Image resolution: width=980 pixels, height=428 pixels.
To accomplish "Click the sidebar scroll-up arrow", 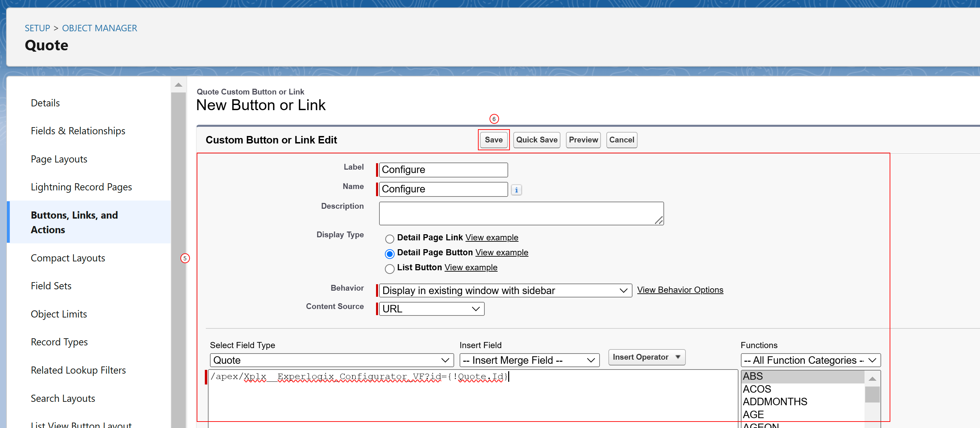I will pyautogui.click(x=178, y=85).
